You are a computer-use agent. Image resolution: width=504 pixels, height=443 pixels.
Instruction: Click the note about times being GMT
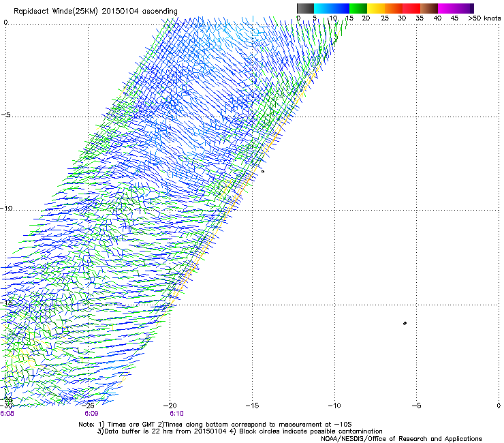pos(215,425)
